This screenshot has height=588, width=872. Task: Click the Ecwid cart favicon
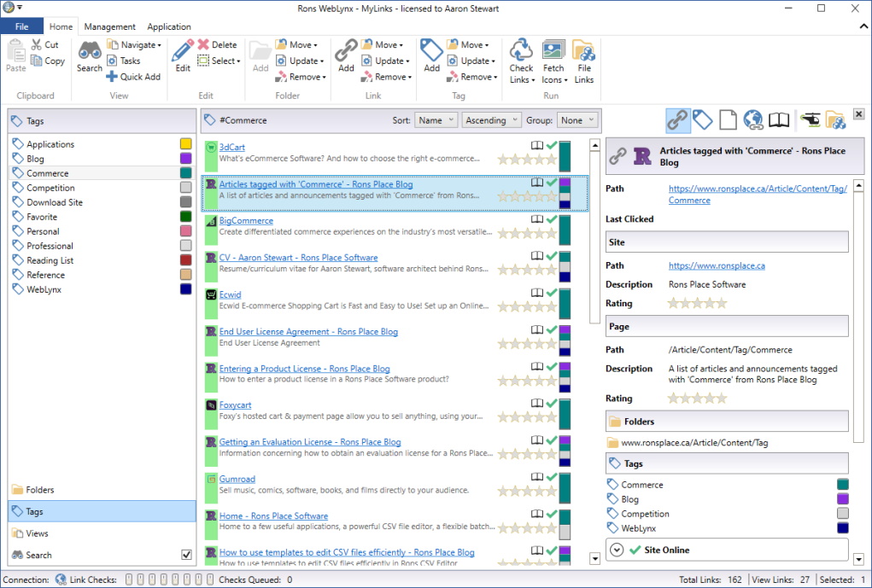tap(211, 294)
